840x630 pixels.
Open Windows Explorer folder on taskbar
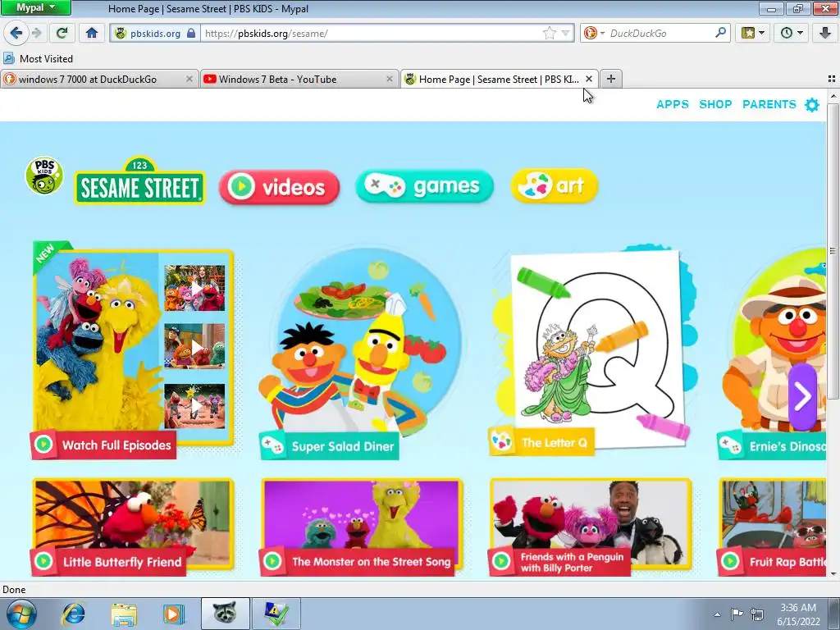124,614
